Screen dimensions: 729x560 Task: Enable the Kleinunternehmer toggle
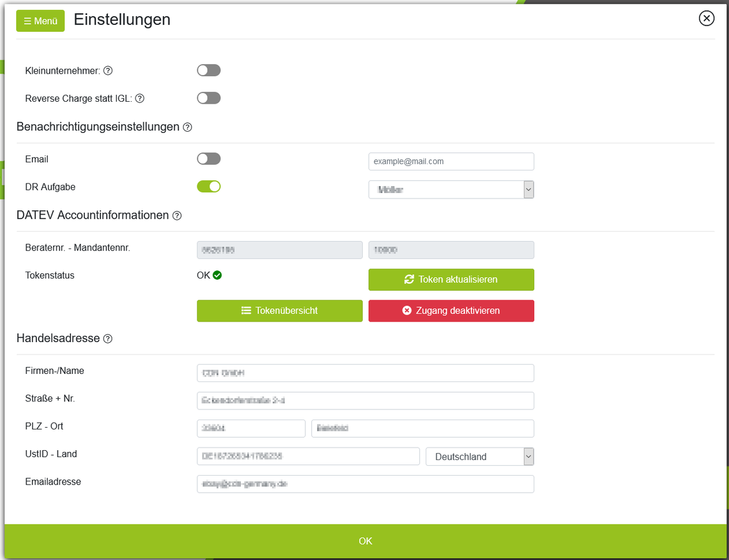[208, 70]
